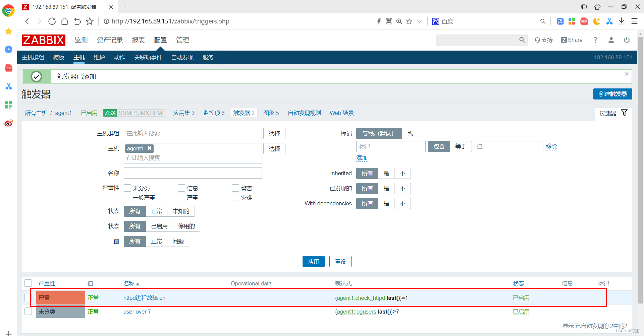
Task: Click 添加 tag link
Action: click(362, 158)
